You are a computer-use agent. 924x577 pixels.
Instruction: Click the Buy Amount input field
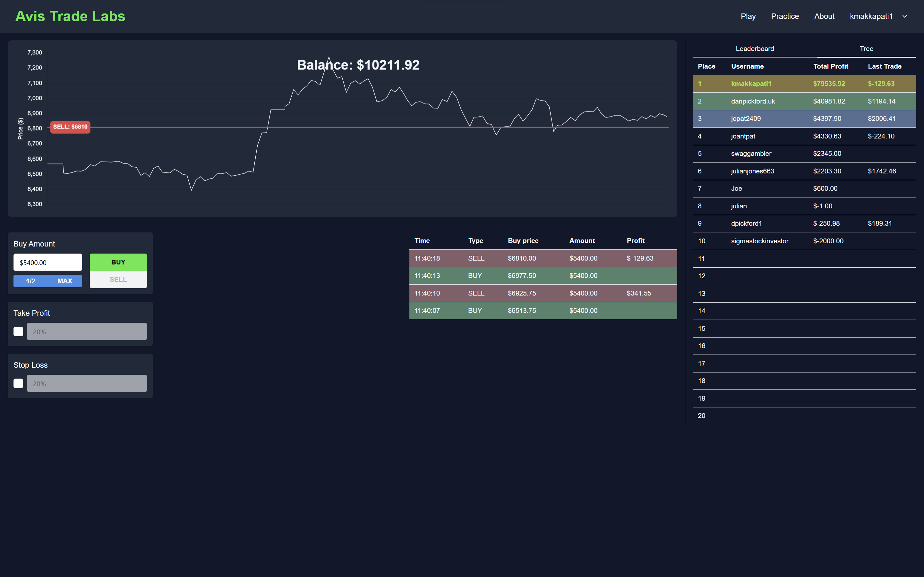[48, 263]
